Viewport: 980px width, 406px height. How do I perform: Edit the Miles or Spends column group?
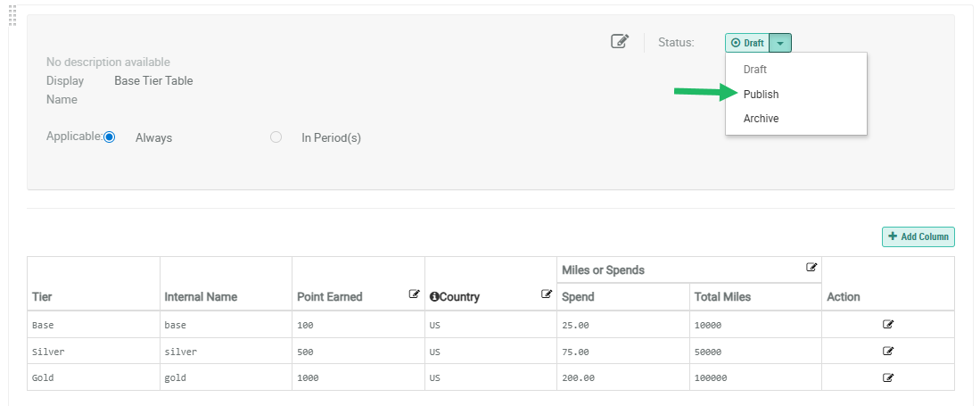tap(811, 267)
